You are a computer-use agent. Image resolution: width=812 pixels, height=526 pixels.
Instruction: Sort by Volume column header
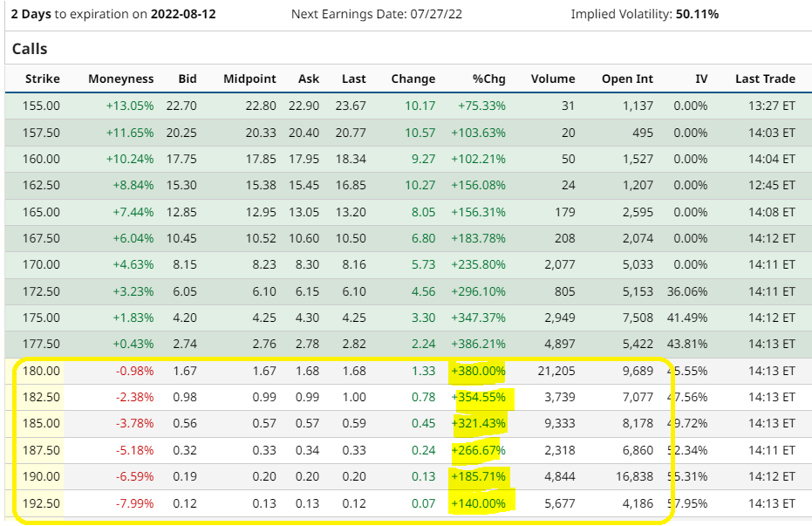(553, 79)
